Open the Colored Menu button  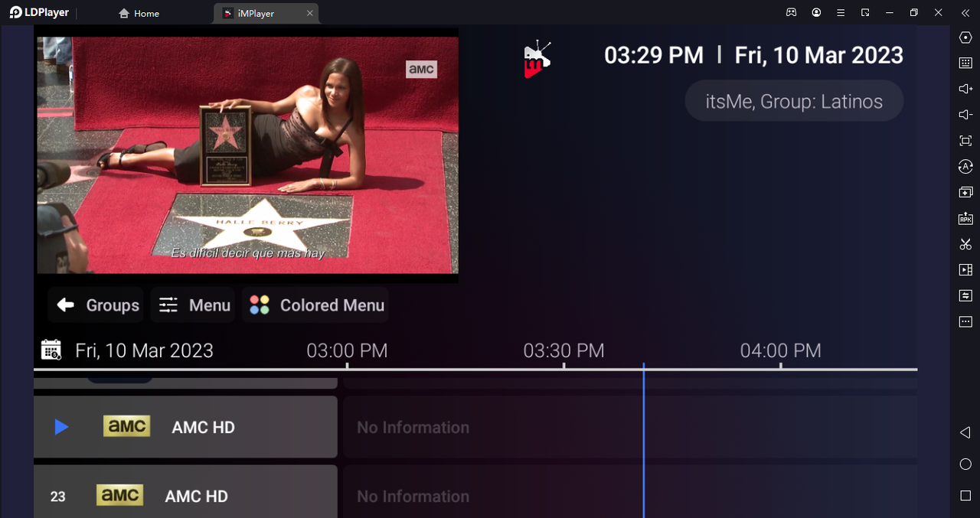[x=315, y=305]
